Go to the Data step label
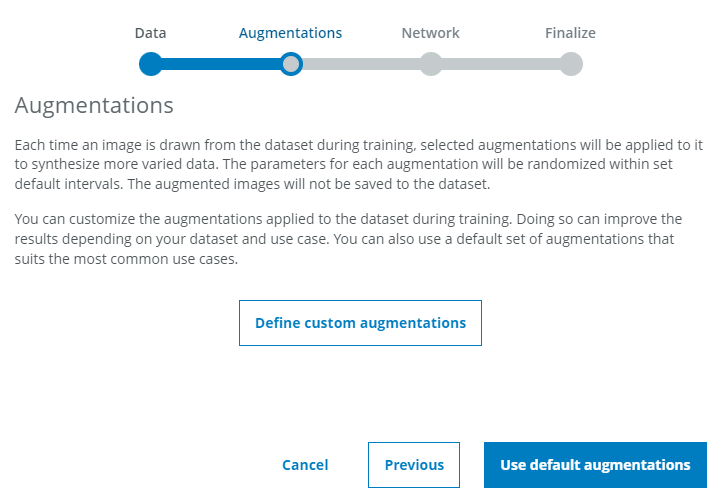This screenshot has width=726, height=501. (150, 33)
